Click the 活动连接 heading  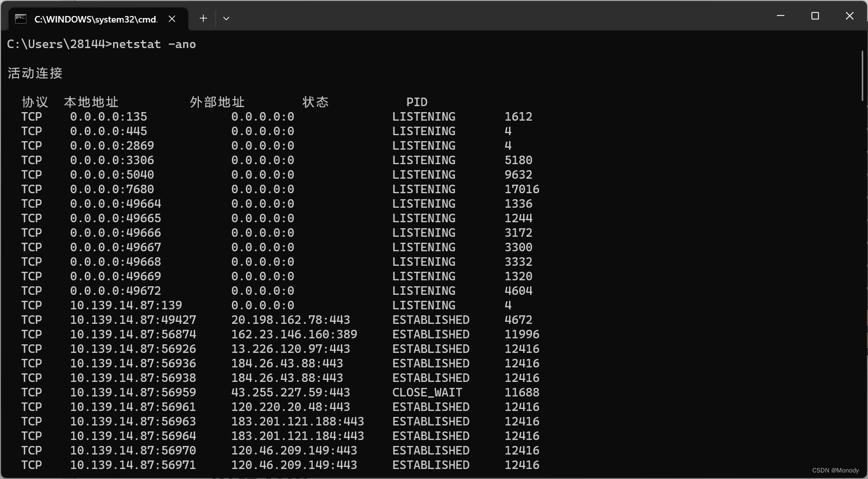coord(35,73)
